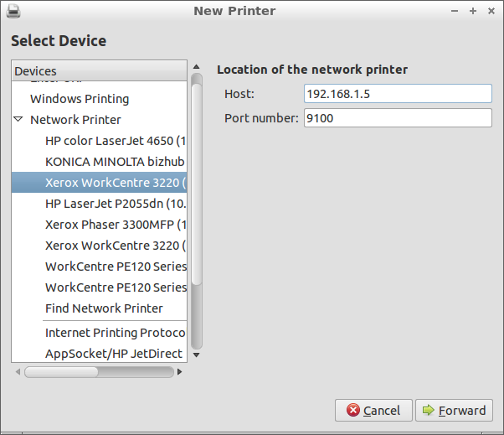Choose AppSocket/HP JetDirect connection type

(114, 354)
